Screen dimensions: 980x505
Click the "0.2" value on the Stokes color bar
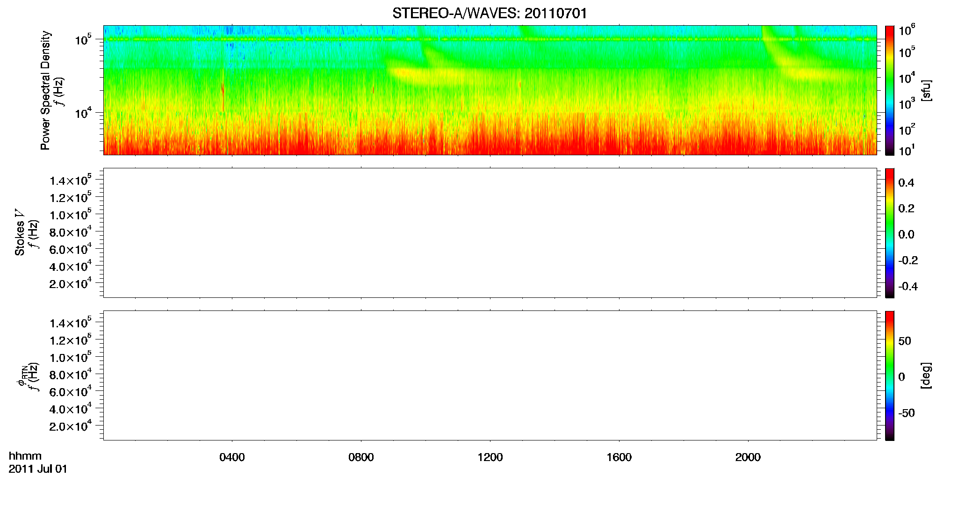[906, 209]
